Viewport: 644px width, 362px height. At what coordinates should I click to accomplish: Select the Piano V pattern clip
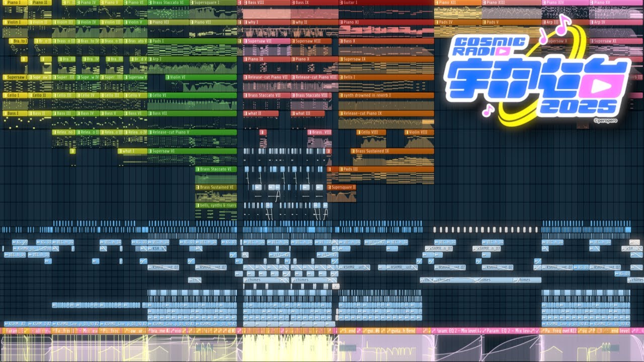coord(111,3)
